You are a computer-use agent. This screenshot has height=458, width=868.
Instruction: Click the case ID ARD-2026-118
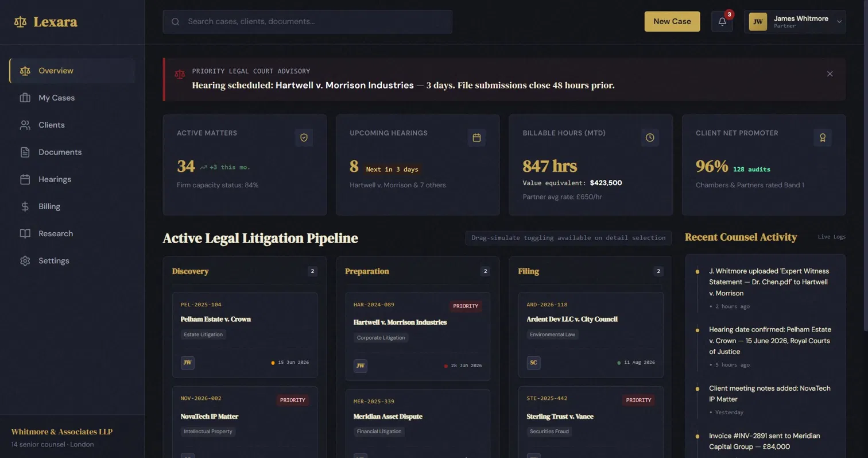[547, 305]
